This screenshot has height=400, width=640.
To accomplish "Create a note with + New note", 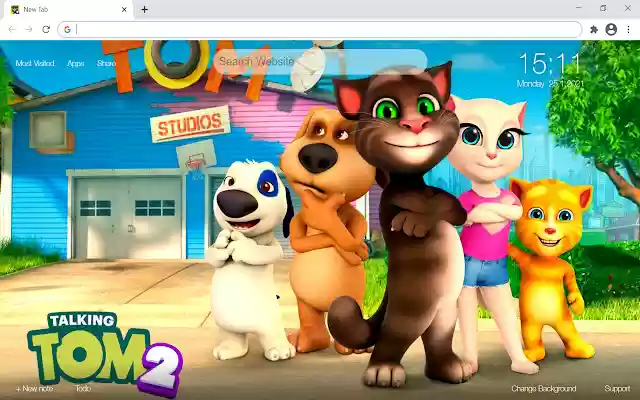I will click(35, 389).
